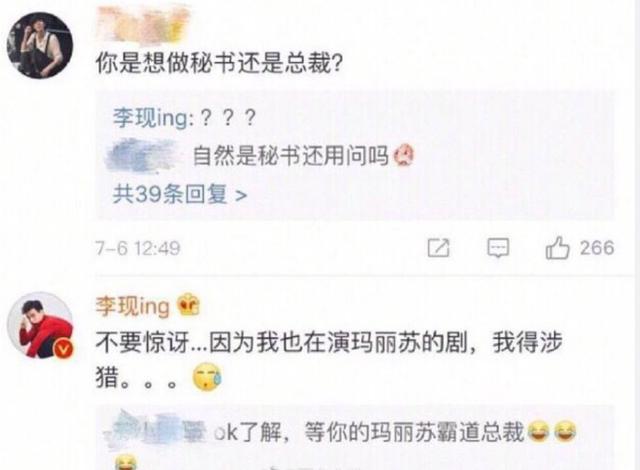This screenshot has height=470, width=640.
Task: Click the comment text 你是想做秘书还是总裁
Action: point(219,63)
